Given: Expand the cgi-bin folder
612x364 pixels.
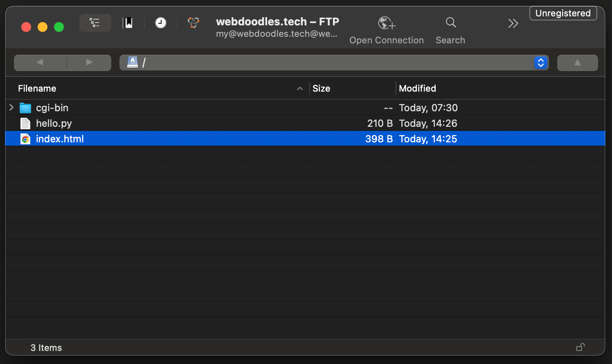Looking at the screenshot, I should tap(11, 108).
